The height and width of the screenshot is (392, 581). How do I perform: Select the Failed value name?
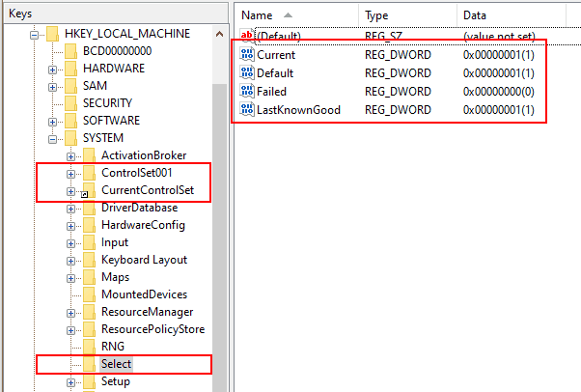pyautogui.click(x=271, y=91)
